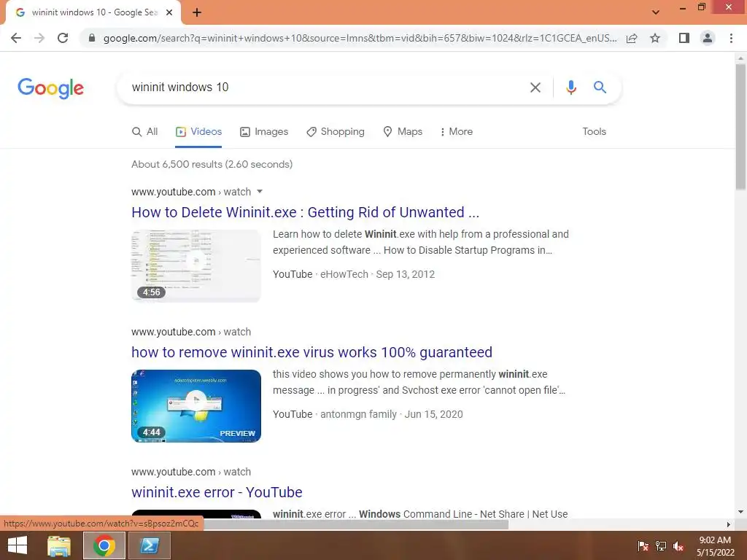Play the 4:56 video thumbnail
This screenshot has width=747, height=560.
click(196, 265)
